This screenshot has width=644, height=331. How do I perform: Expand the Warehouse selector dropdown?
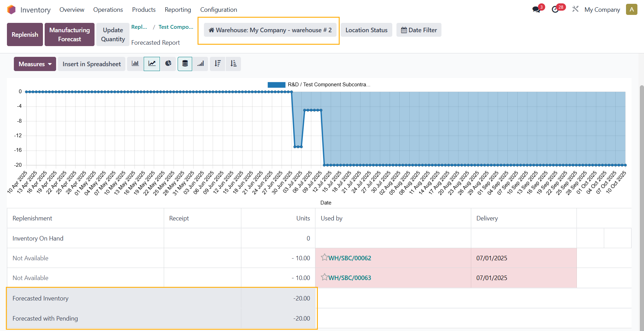coord(270,30)
